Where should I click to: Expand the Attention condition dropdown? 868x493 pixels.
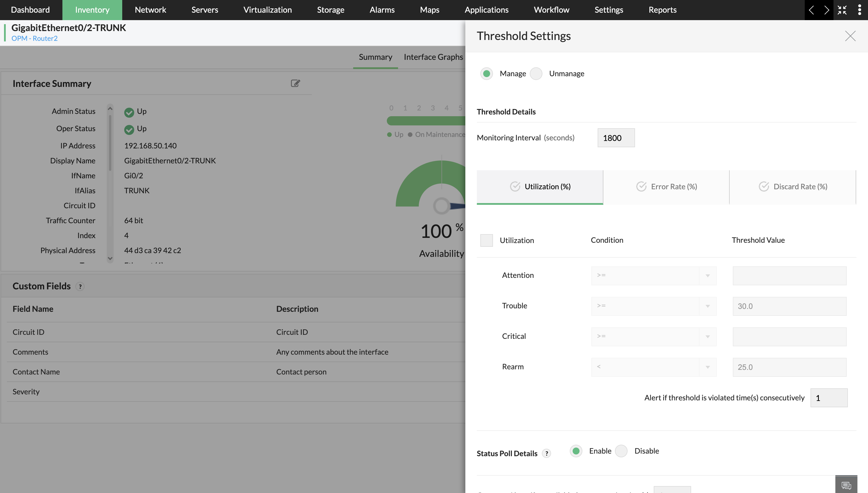tap(653, 276)
